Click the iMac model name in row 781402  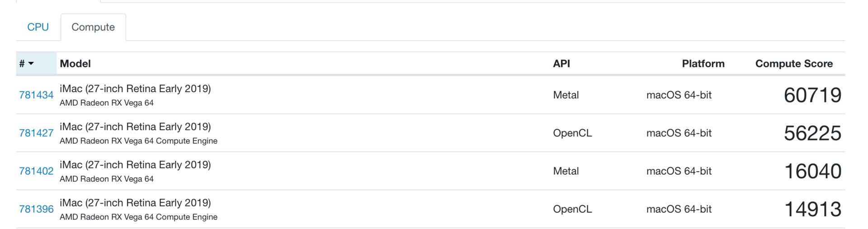click(x=135, y=164)
